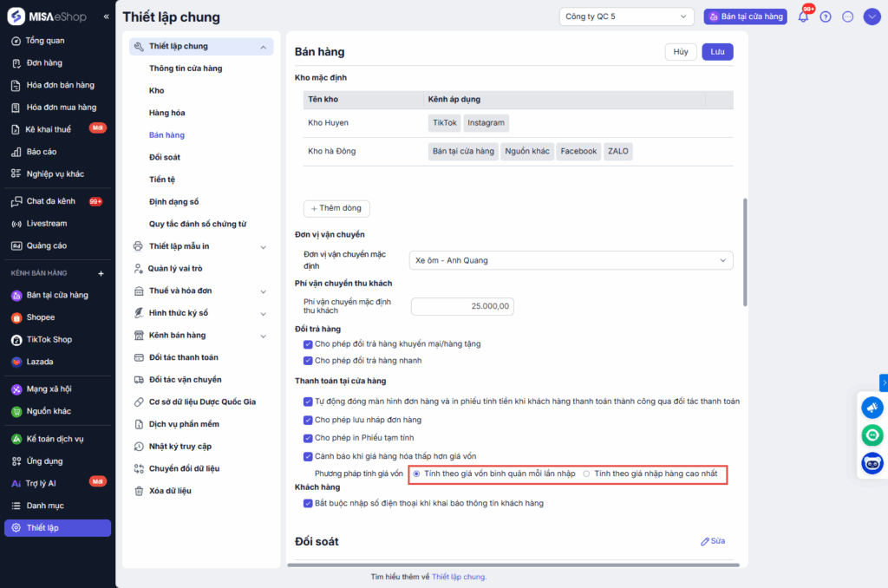Click the shipping fee input field
The image size is (888, 588).
(x=463, y=306)
